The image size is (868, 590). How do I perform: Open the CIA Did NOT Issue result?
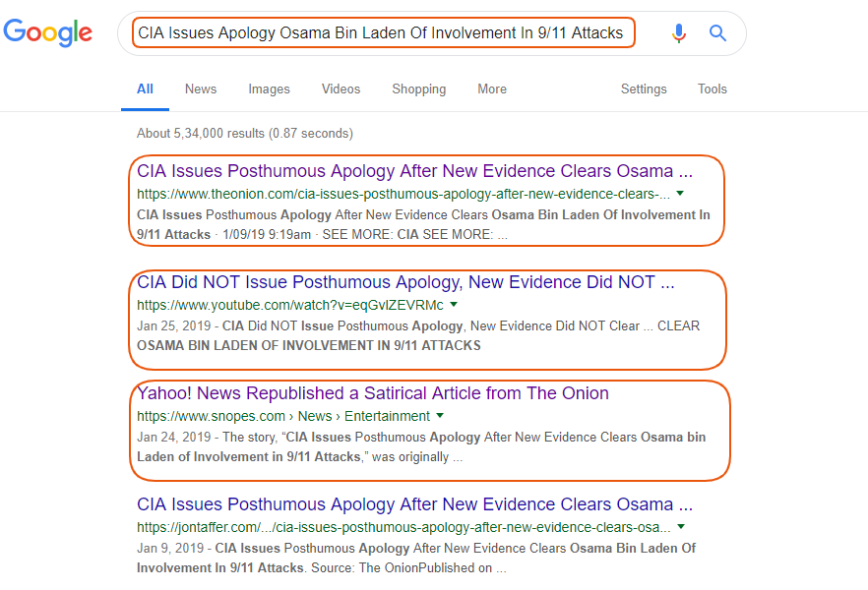tap(405, 282)
